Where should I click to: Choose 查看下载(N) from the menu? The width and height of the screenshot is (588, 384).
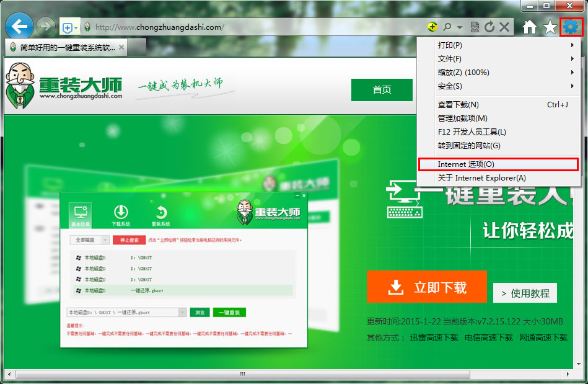tap(499, 105)
